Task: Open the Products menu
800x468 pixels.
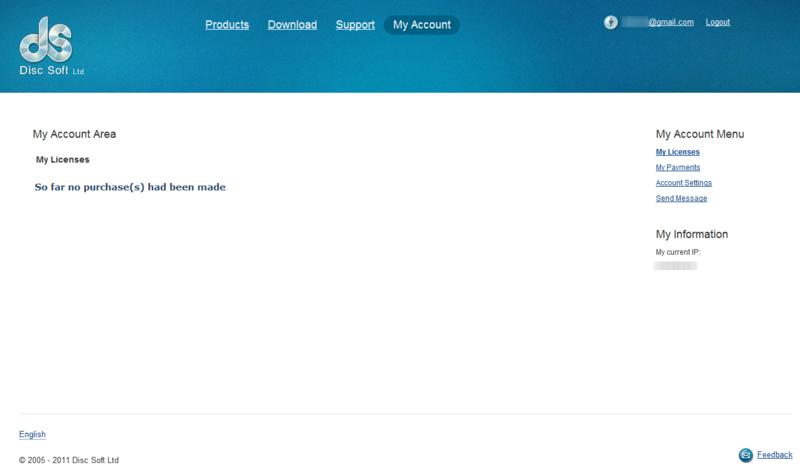Action: pos(227,24)
